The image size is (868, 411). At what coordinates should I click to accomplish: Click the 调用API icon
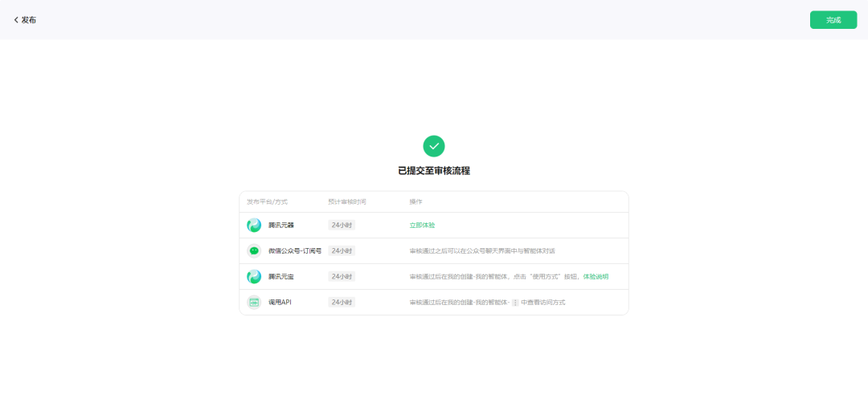click(254, 302)
